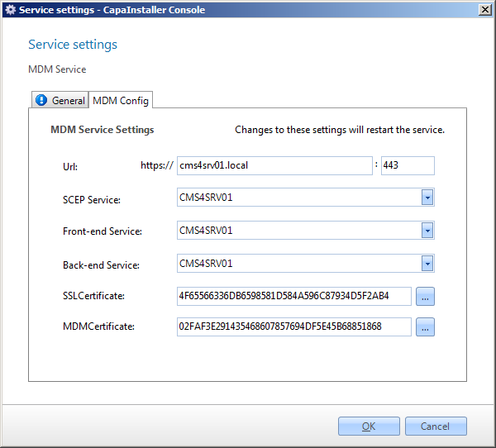Open the Back-end Service dropdown arrow
This screenshot has height=448, width=496.
[427, 264]
